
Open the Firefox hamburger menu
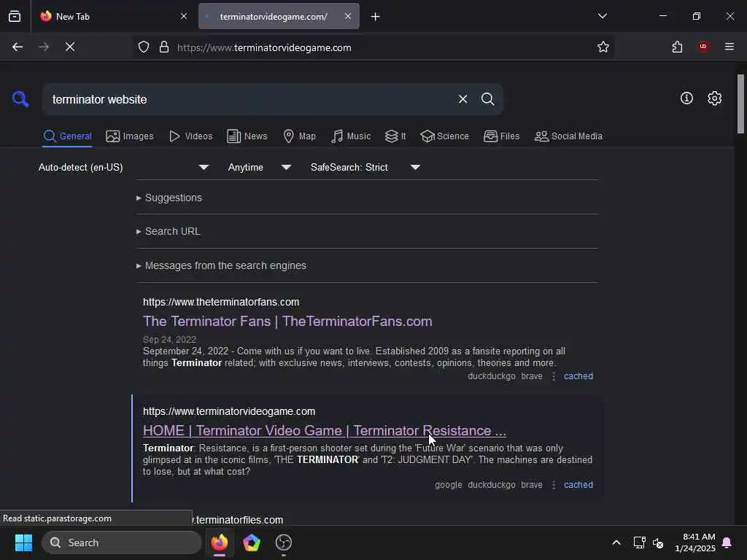(729, 47)
